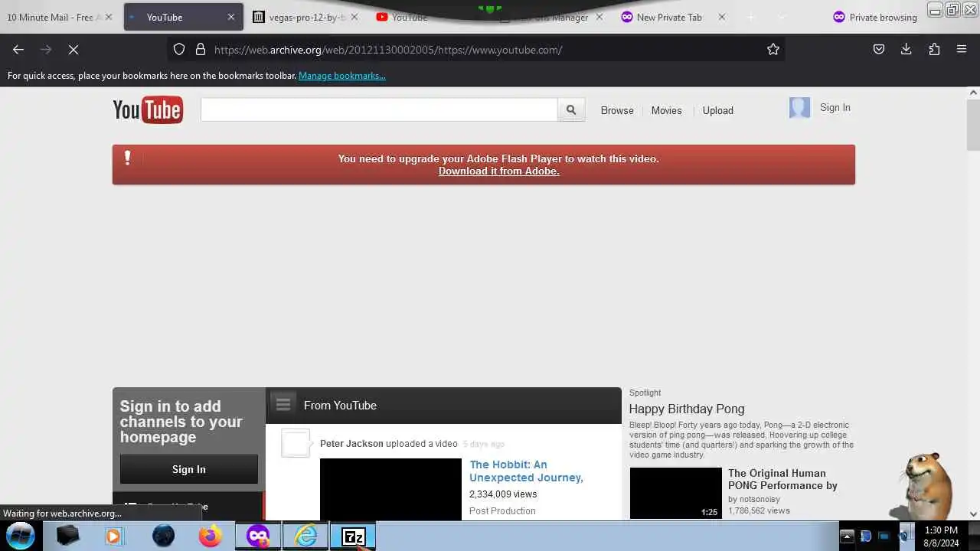
Task: Switch to the vegas-pro-12 tab
Action: [306, 17]
